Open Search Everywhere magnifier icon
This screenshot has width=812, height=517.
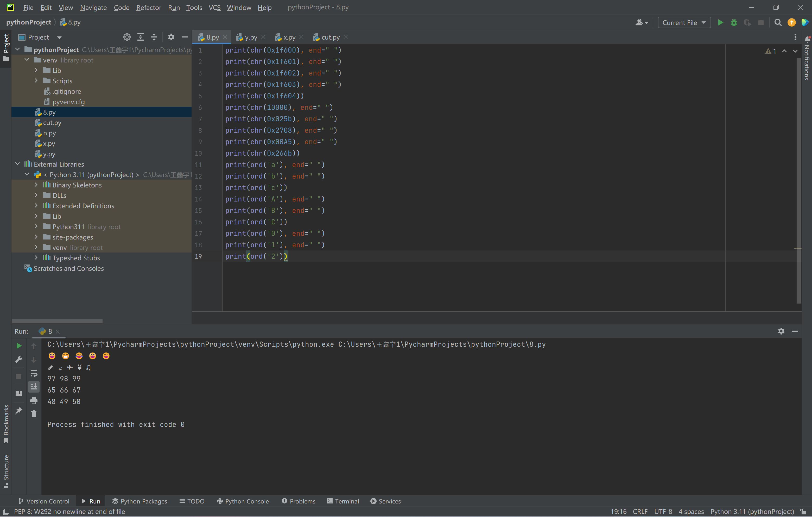(778, 23)
